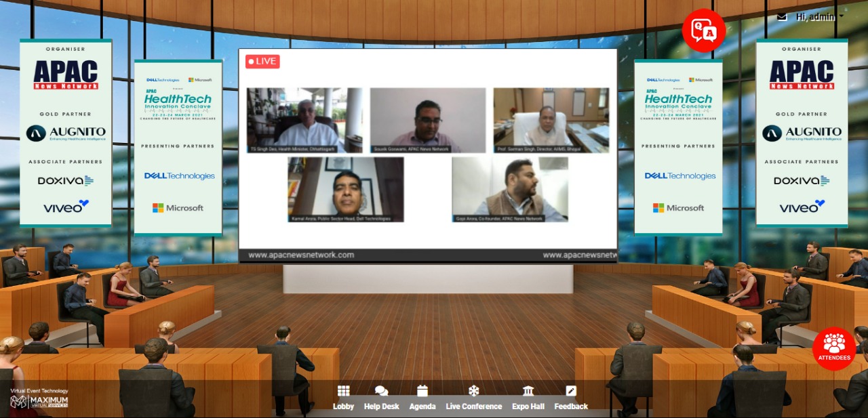
Task: Click Dell Technologies logo on left inner banner
Action: pos(179,175)
